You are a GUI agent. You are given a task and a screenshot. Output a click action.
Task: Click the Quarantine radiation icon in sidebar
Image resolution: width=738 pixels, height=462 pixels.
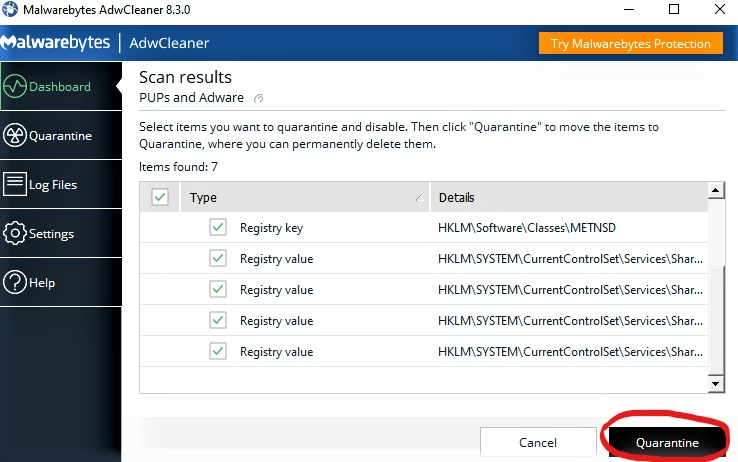pos(15,135)
